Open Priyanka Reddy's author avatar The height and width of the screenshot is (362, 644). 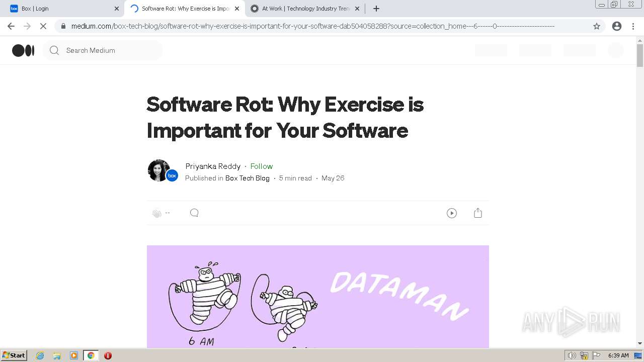click(x=158, y=170)
